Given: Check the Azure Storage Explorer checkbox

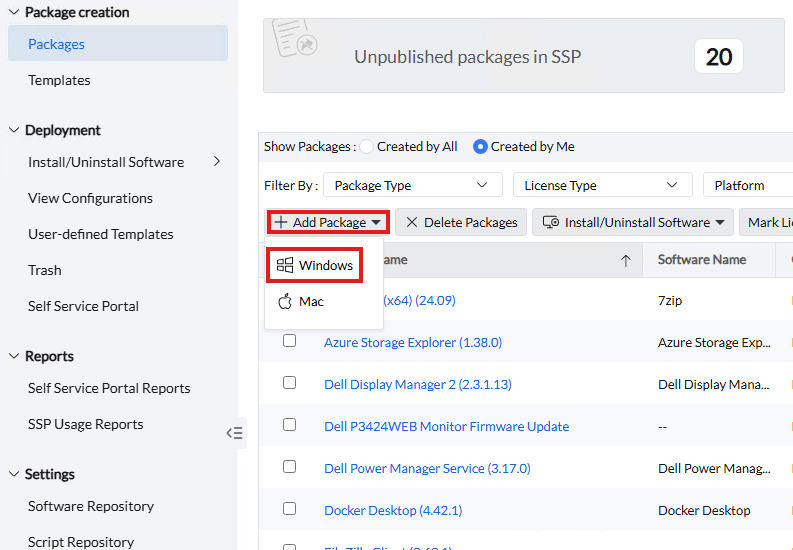Looking at the screenshot, I should click(290, 341).
